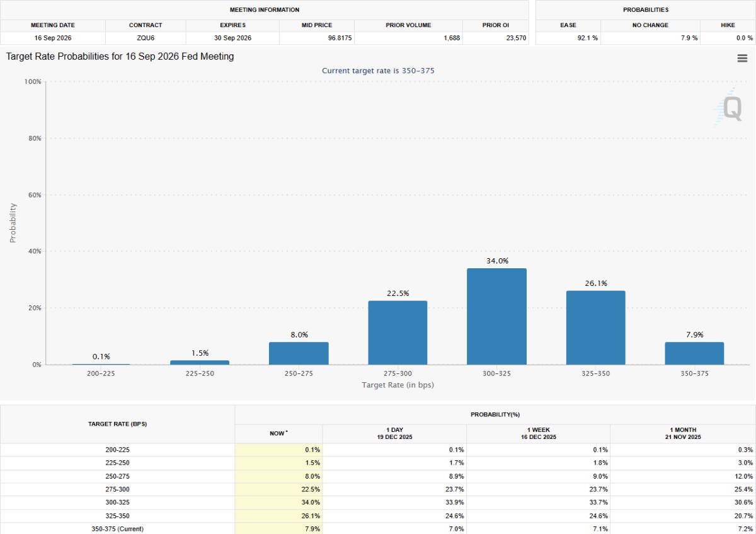Click the TARGET RATE (BPS) table header
Screen dimensions: 756x534
117,424
